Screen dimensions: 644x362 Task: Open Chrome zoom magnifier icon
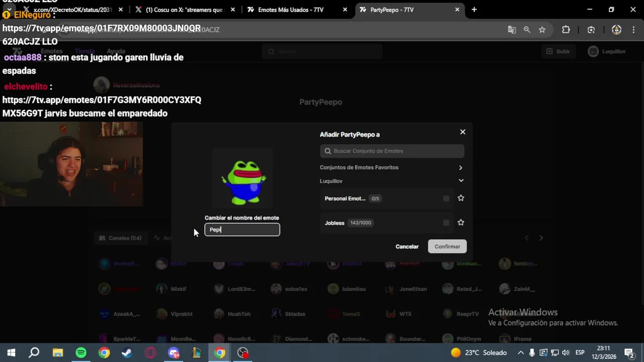(x=527, y=30)
